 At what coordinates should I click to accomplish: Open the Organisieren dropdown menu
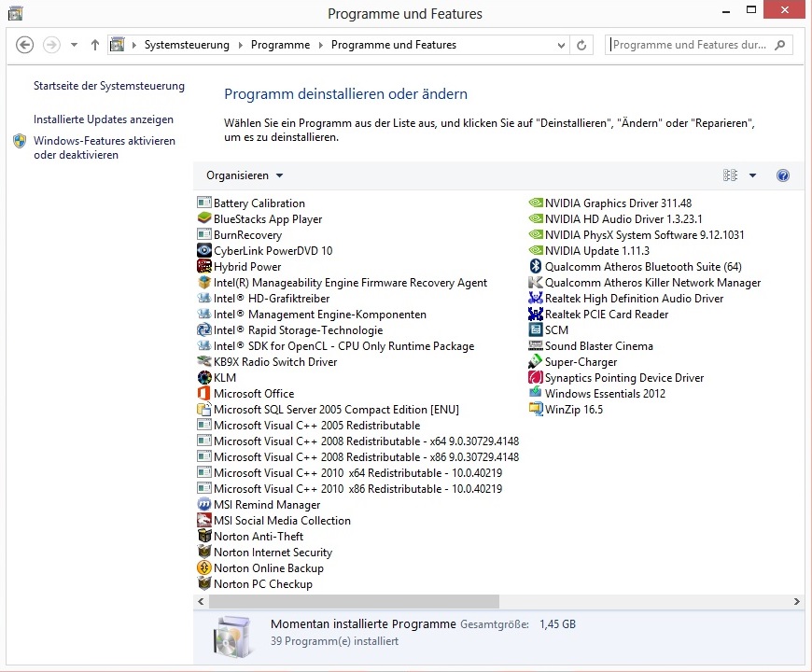pyautogui.click(x=245, y=175)
